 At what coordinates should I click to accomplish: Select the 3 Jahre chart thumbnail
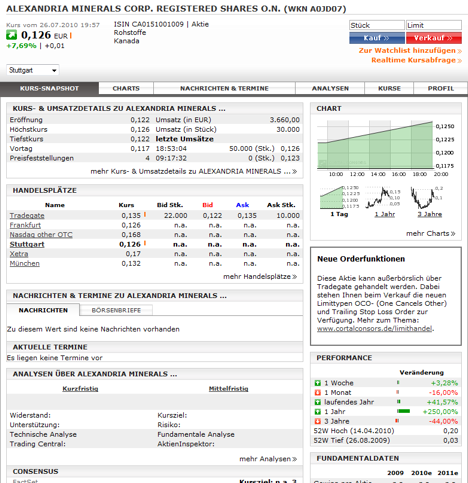pyautogui.click(x=427, y=197)
